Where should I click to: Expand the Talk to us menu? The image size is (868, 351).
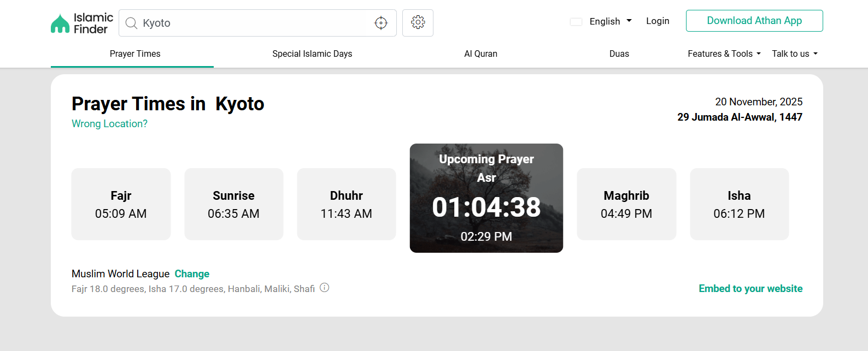pyautogui.click(x=794, y=53)
